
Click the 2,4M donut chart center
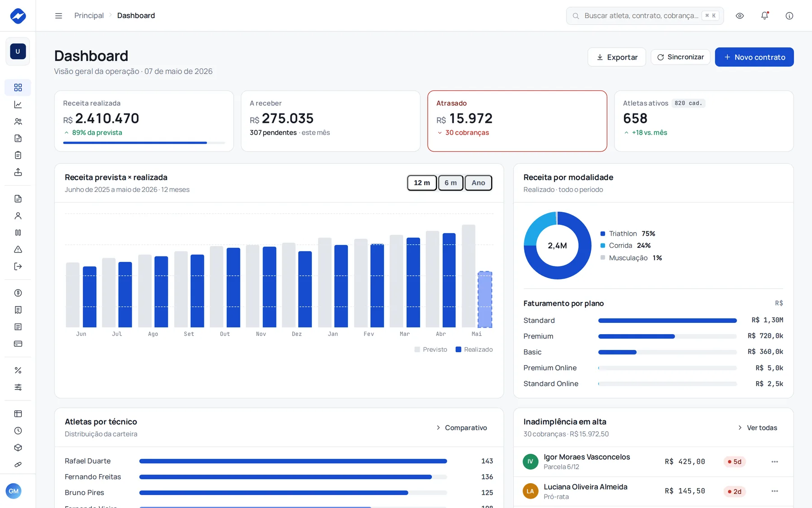(557, 246)
